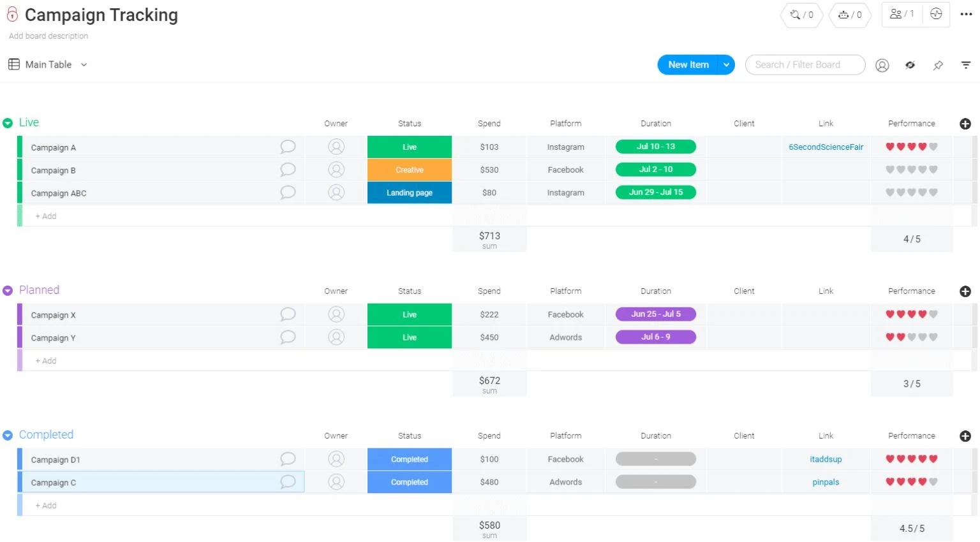Open Campaign A conversation bubble
This screenshot has height=542, width=980.
coord(288,147)
